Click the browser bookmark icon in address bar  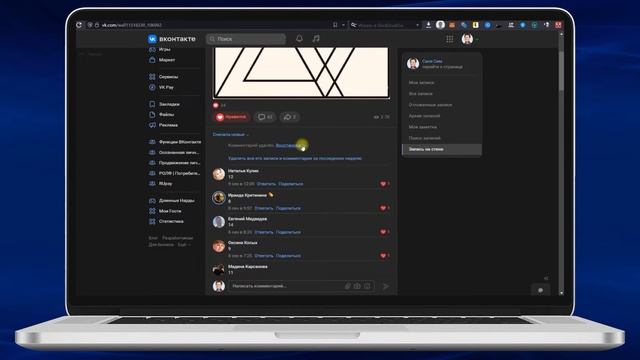(335, 25)
